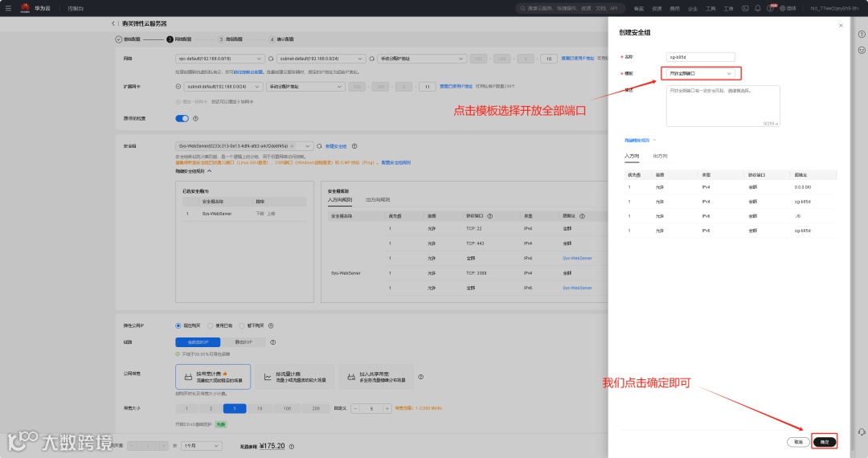The width and height of the screenshot is (868, 458).
Task: Open the notifications bell
Action: pyautogui.click(x=757, y=8)
